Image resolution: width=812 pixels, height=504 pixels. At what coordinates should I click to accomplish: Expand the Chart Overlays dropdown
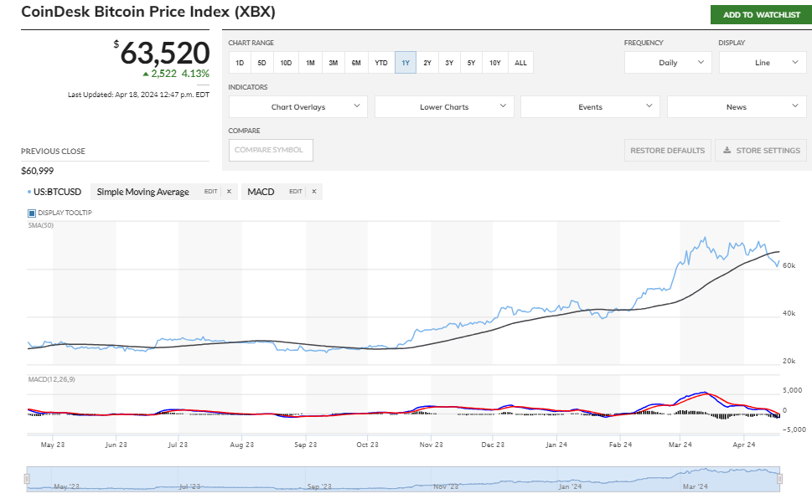pyautogui.click(x=298, y=106)
